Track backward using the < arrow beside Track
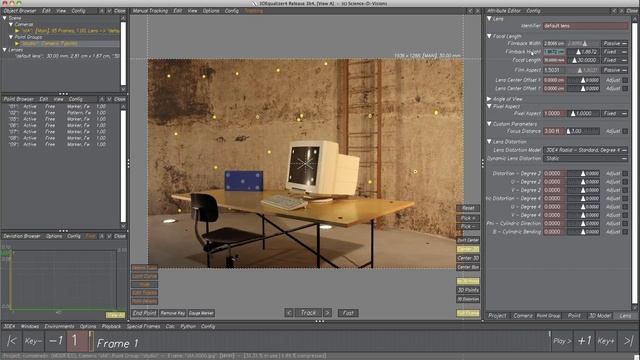The height and width of the screenshot is (360, 640). click(289, 313)
